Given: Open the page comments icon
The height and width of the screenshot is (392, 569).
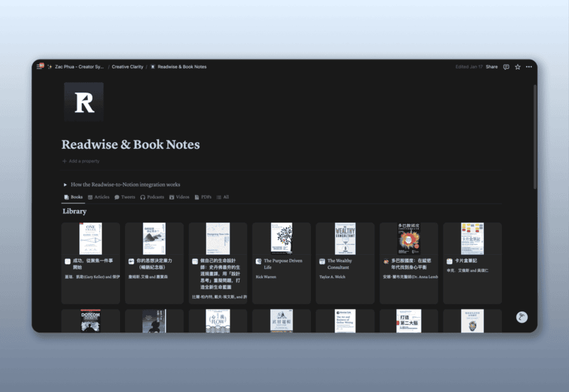Looking at the screenshot, I should [506, 66].
